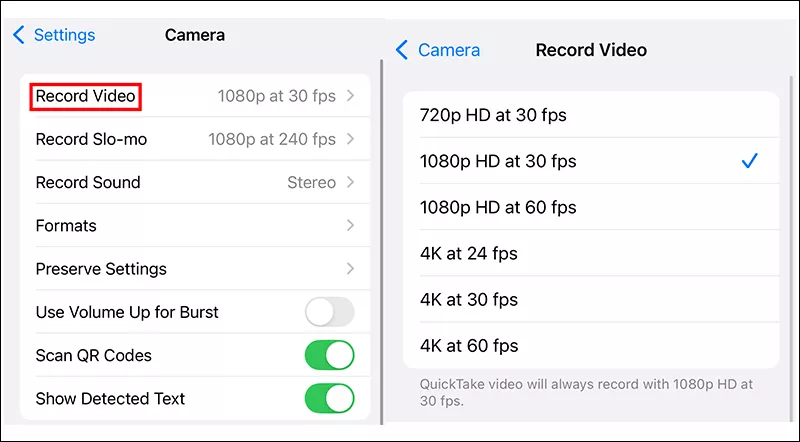Open Record Sound chevron arrow
The height and width of the screenshot is (442, 800).
click(350, 182)
